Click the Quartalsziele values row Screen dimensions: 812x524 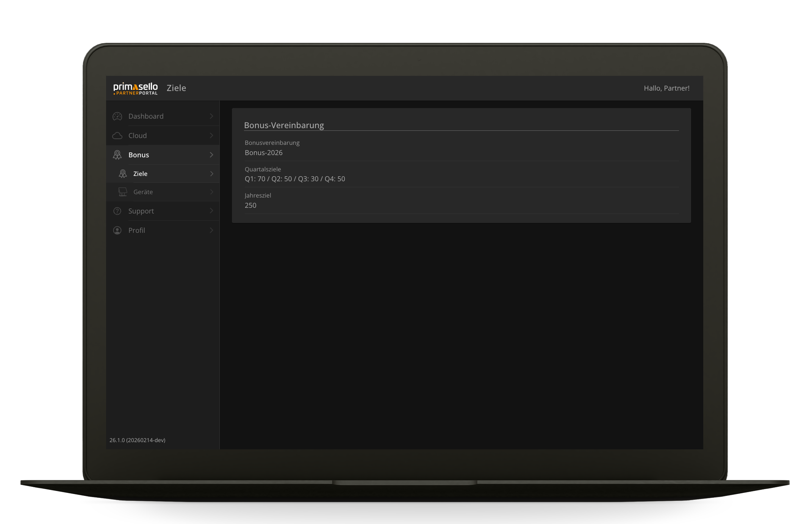(x=295, y=179)
